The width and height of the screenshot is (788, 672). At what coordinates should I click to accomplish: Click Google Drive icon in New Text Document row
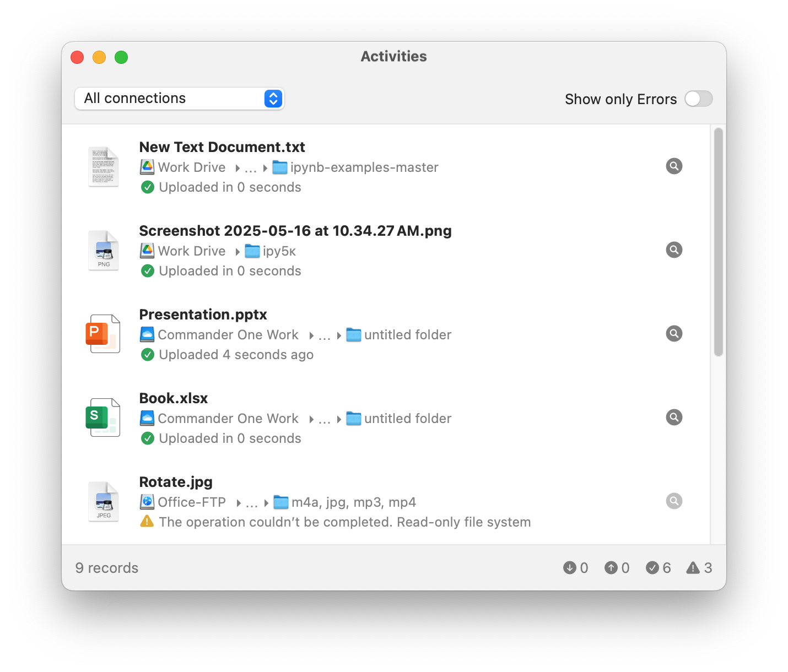click(147, 167)
